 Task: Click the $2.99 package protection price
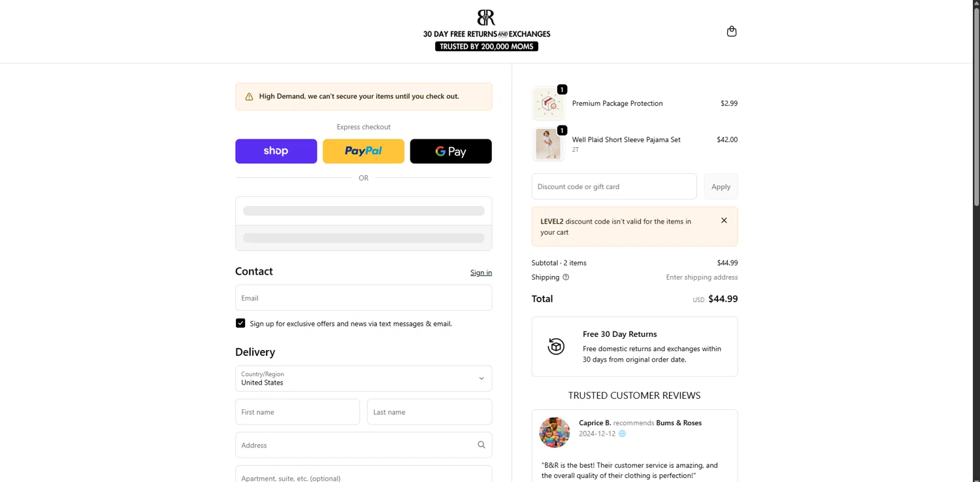[x=729, y=103]
